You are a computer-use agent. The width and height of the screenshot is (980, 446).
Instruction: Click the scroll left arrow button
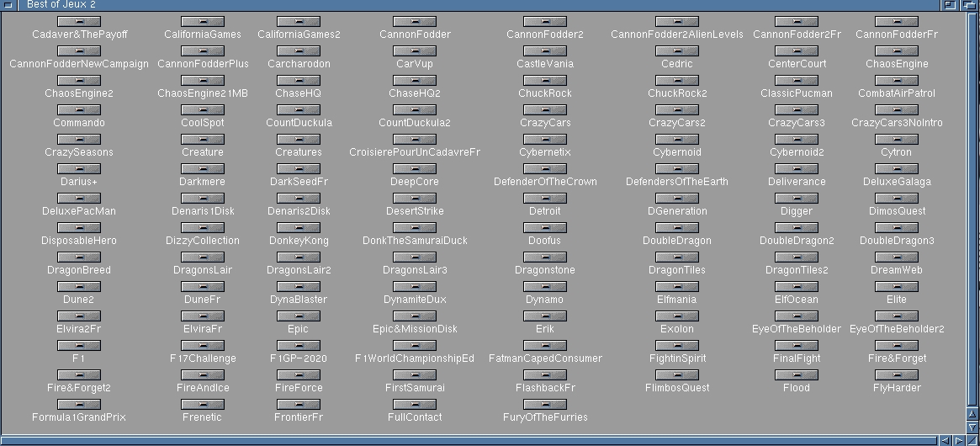coord(946,440)
